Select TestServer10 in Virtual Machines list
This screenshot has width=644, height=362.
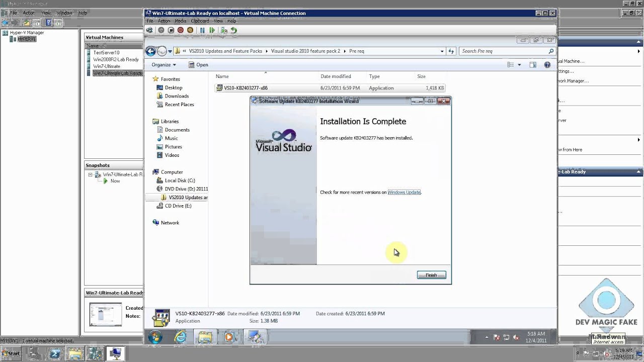106,52
